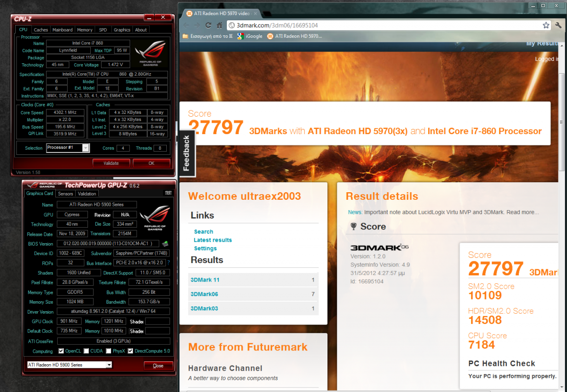The height and width of the screenshot is (392, 567).
Task: Switch to the Caches tab in CPU-Z
Action: [41, 30]
